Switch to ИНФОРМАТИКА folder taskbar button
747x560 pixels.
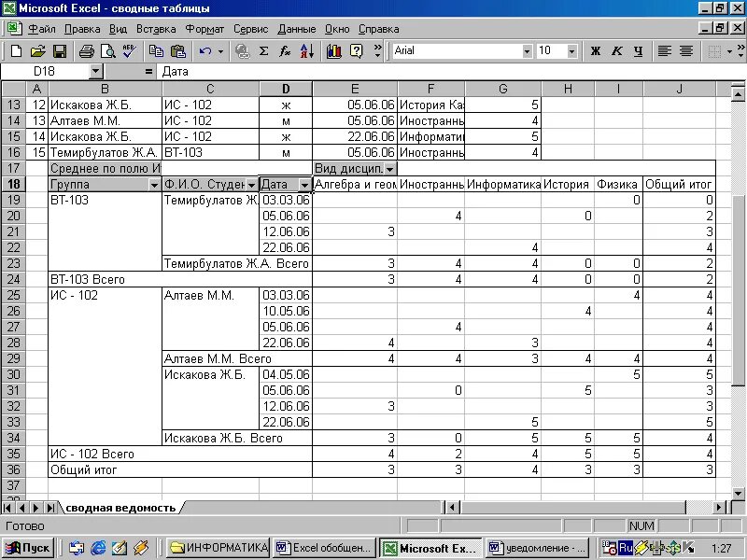coord(219,548)
